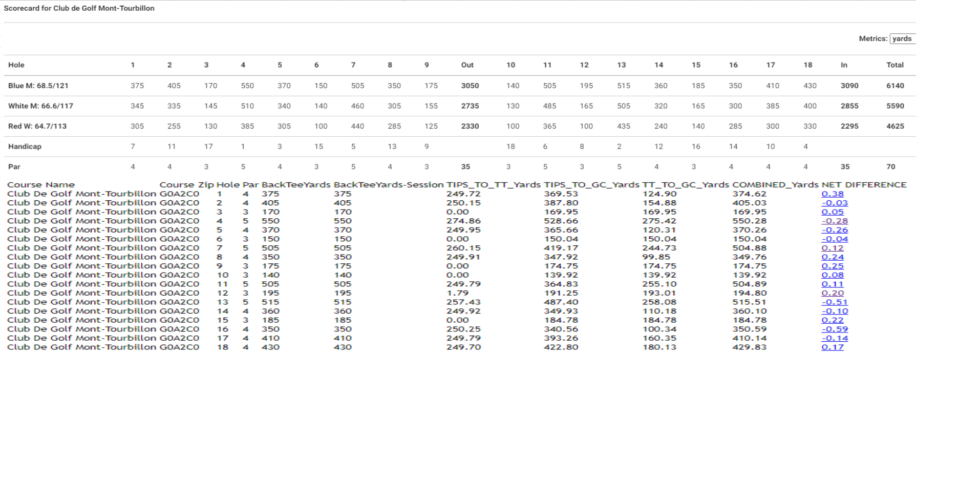980x479 pixels.
Task: Open the 0.08 net difference link
Action: [833, 275]
